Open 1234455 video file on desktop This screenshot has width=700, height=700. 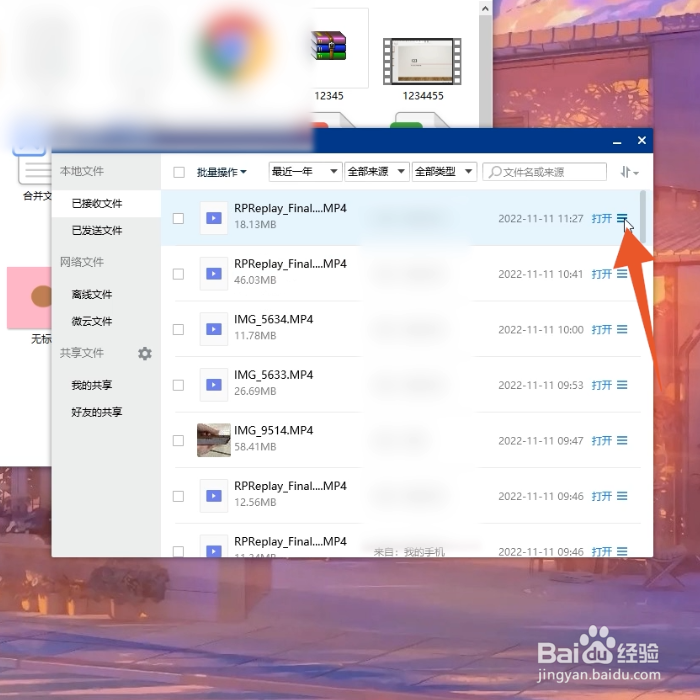(422, 69)
